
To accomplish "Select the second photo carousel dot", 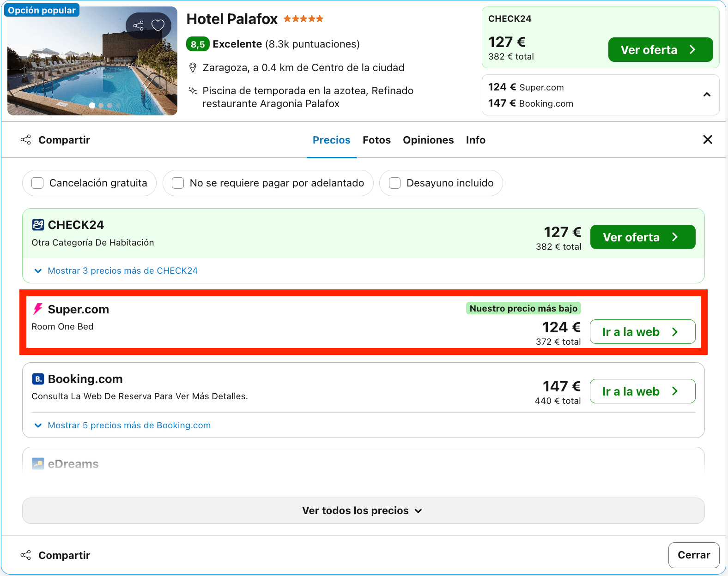I will click(x=101, y=106).
